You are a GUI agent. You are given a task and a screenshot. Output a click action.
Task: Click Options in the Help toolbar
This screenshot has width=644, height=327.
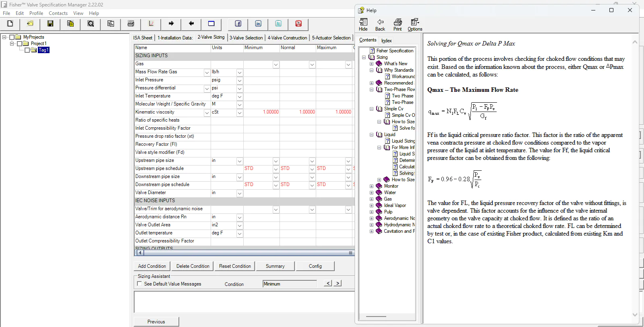pos(415,25)
